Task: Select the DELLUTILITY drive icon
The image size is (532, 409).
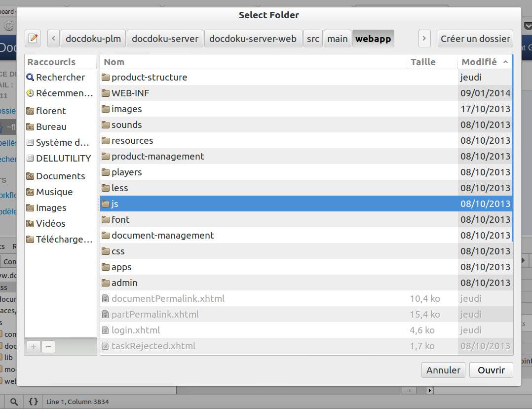Action: [30, 159]
